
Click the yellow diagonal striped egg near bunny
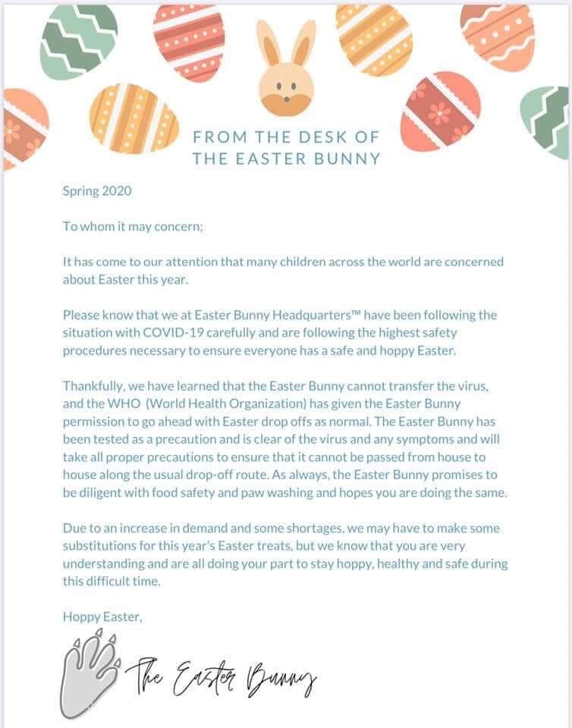374,40
